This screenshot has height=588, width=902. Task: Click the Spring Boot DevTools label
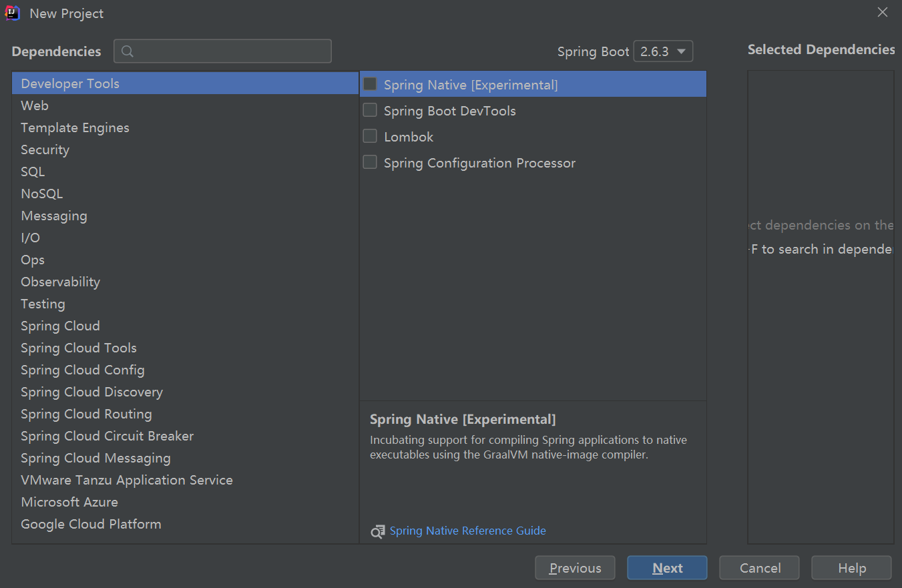click(450, 111)
